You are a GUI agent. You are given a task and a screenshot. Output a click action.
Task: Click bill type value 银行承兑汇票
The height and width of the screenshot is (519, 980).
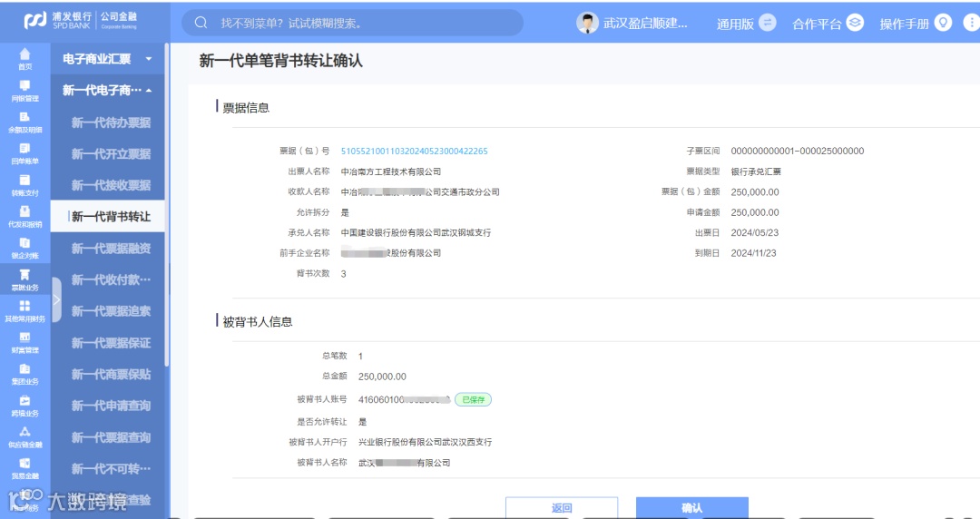pos(756,171)
